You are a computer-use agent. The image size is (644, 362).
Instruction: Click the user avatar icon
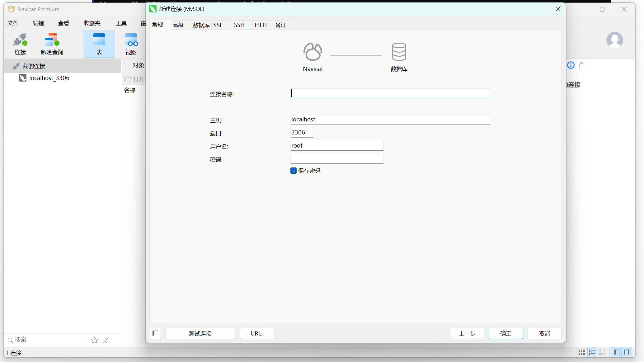614,40
